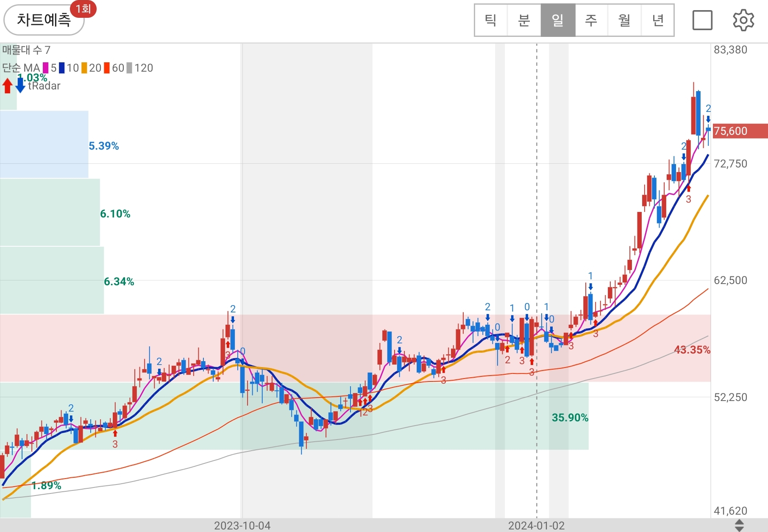Viewport: 768px width, 532px height.
Task: Click the 5.39% volume profile bar
Action: point(44,145)
